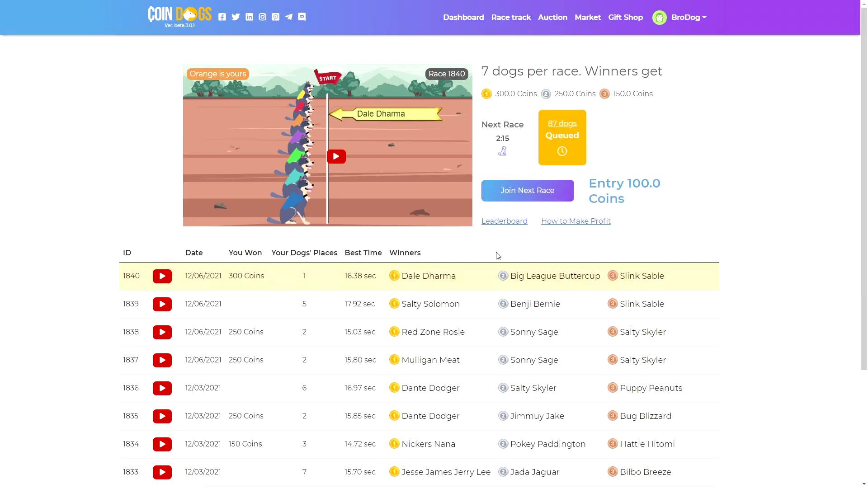Click Hattie Hitomi third place
Screen dimensions: 868x488
647,444
